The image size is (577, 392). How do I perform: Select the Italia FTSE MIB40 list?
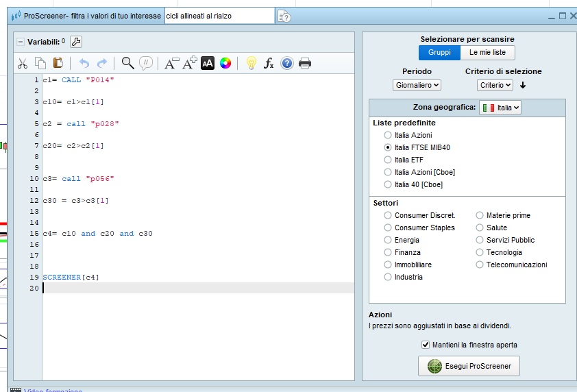[x=388, y=147]
